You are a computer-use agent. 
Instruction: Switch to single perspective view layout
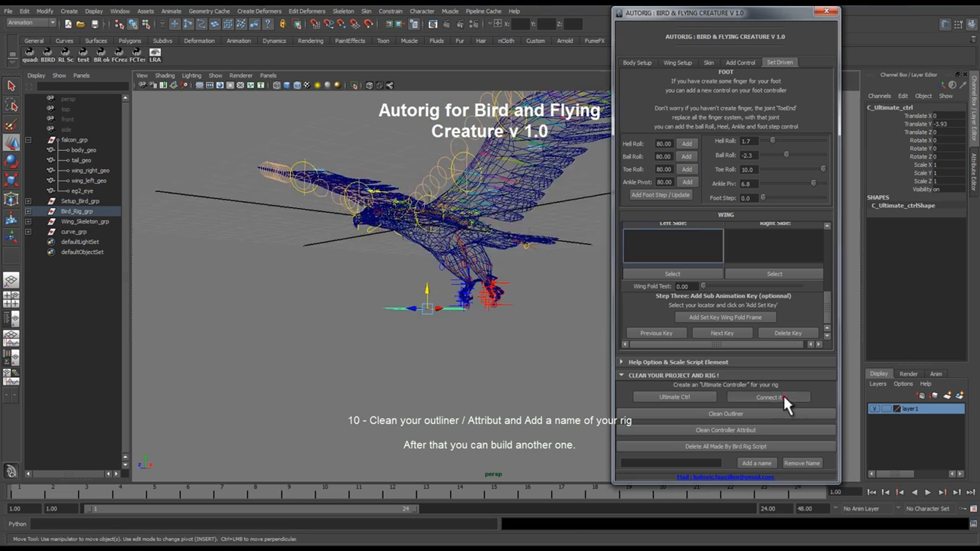[x=11, y=280]
